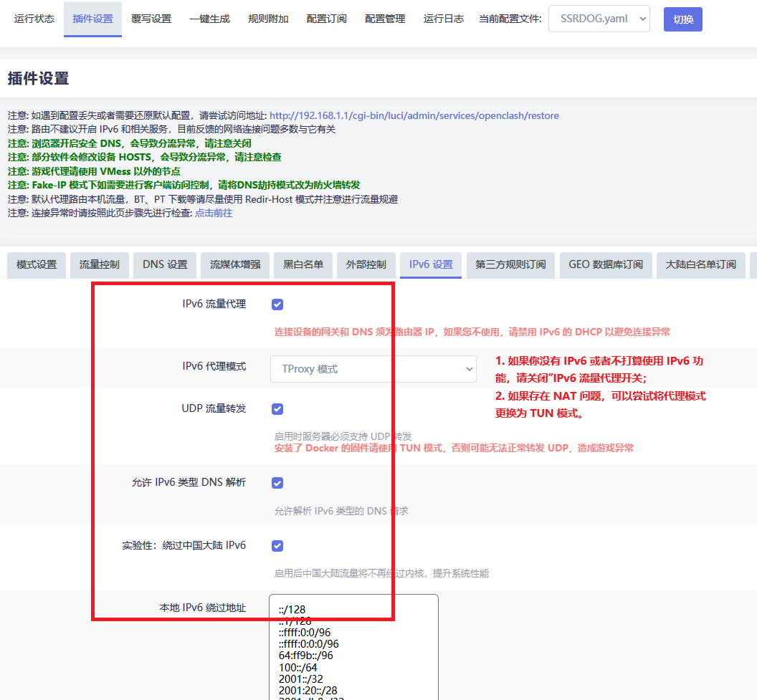
Task: Go to the 一键生成 tab
Action: tap(209, 19)
